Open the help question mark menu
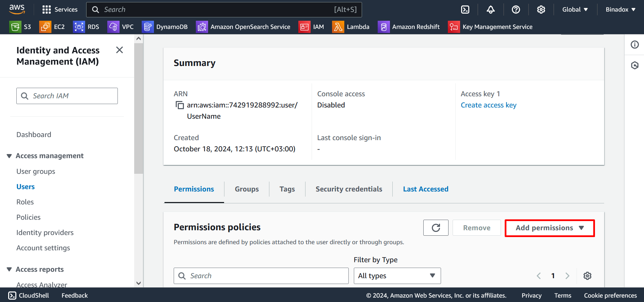The image size is (644, 302). click(x=516, y=10)
